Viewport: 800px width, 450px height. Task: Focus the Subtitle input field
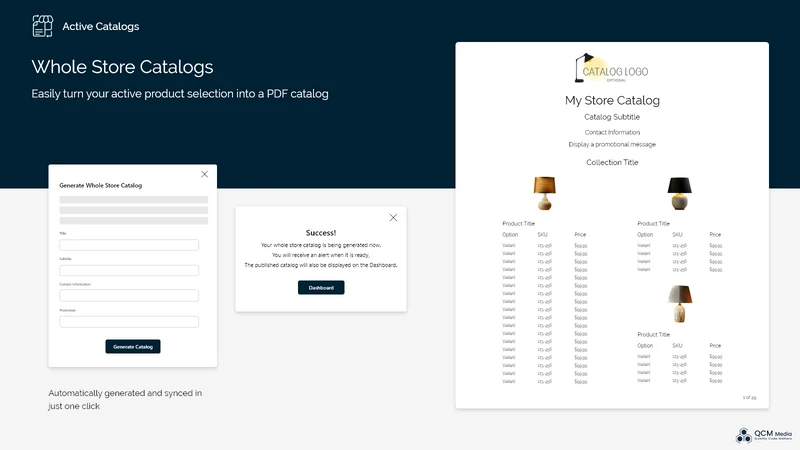coord(129,270)
